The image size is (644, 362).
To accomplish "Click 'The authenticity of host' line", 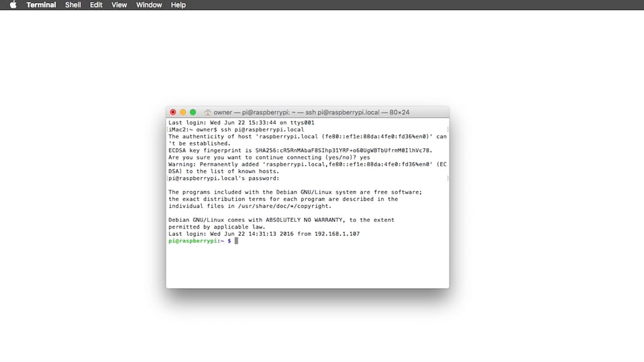I will coord(307,137).
